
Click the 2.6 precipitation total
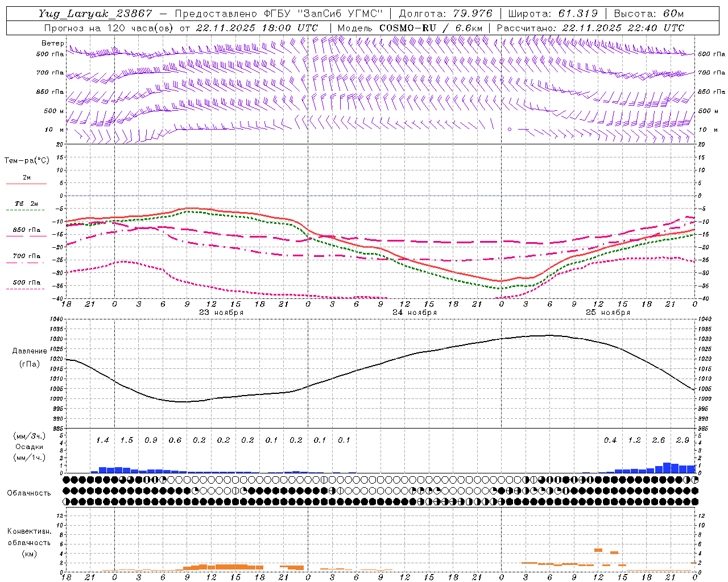[659, 440]
